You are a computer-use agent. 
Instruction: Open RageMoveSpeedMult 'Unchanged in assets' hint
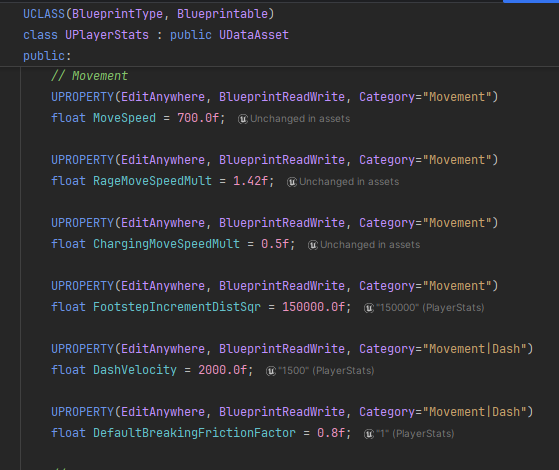(x=349, y=182)
